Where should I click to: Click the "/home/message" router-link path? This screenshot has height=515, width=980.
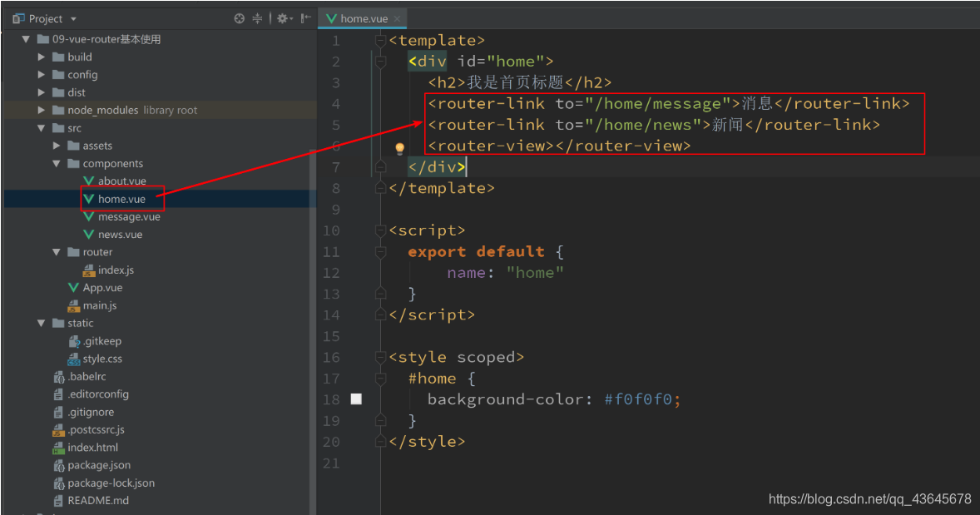[658, 104]
